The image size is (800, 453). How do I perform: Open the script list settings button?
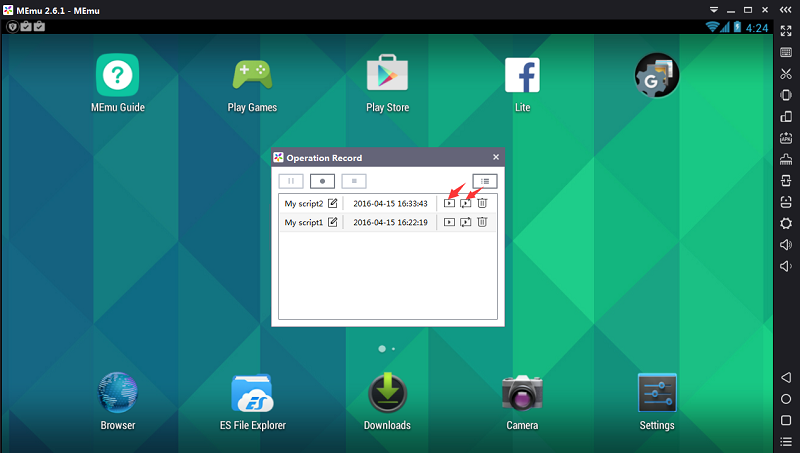click(485, 181)
